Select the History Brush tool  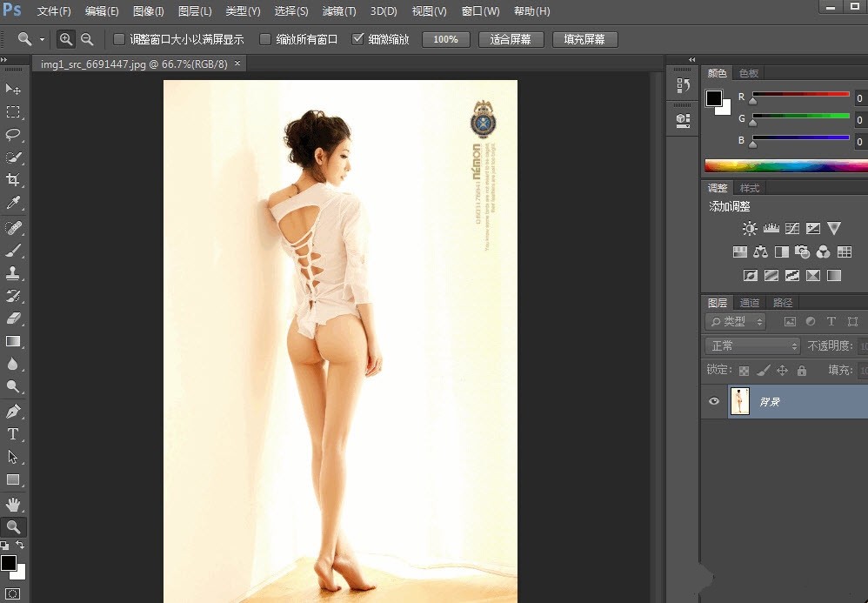click(13, 296)
